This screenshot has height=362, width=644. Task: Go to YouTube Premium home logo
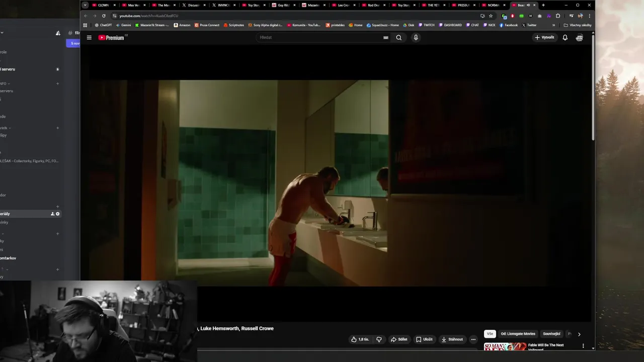pos(112,38)
